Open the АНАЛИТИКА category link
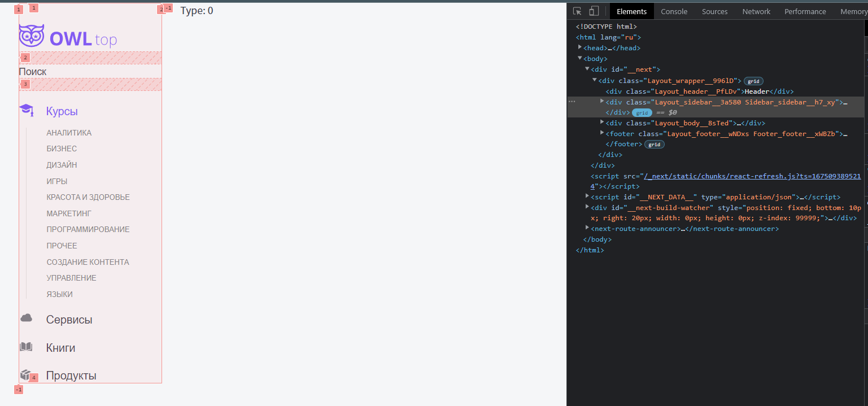This screenshot has width=868, height=406. tap(69, 133)
